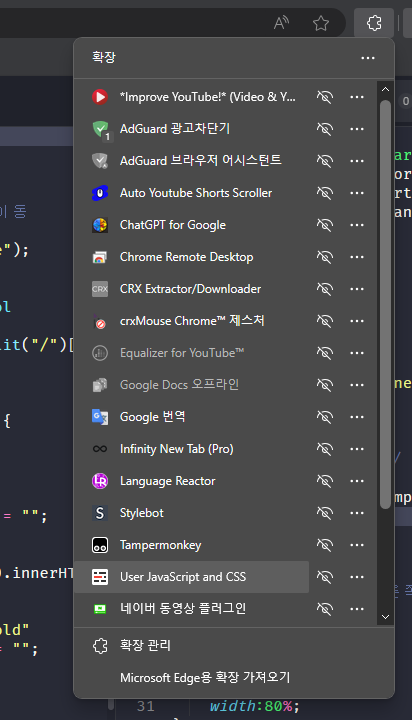
Task: Select the crxMouse Chrome™ 제스처 entry
Action: coord(192,321)
